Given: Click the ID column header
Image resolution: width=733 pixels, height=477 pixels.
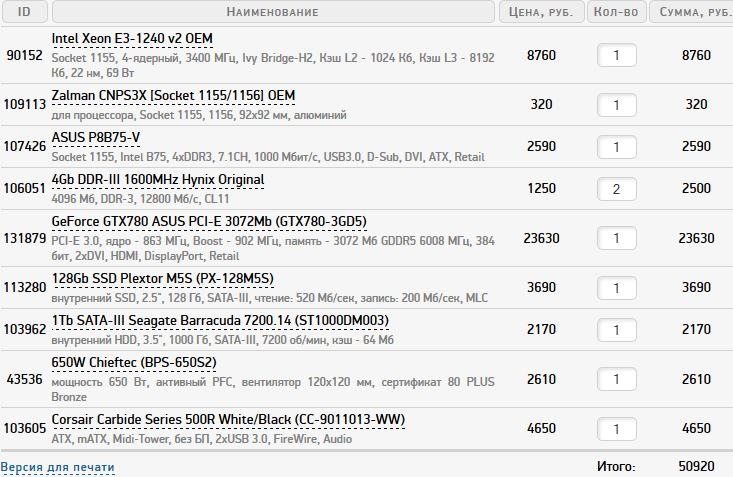Looking at the screenshot, I should [x=24, y=12].
